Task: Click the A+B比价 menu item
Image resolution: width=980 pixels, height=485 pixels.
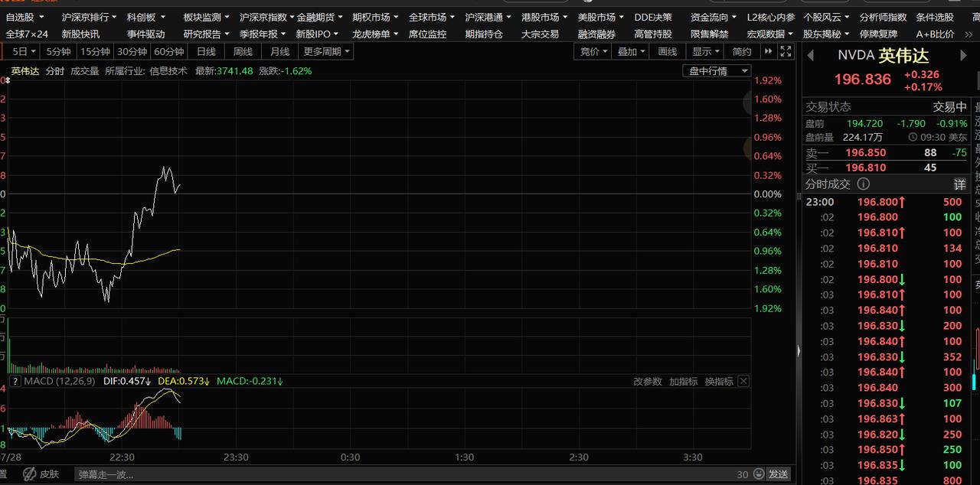Action: click(935, 34)
